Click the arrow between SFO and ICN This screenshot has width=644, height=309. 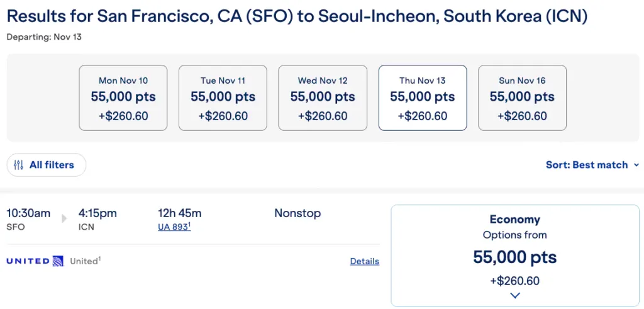(64, 218)
